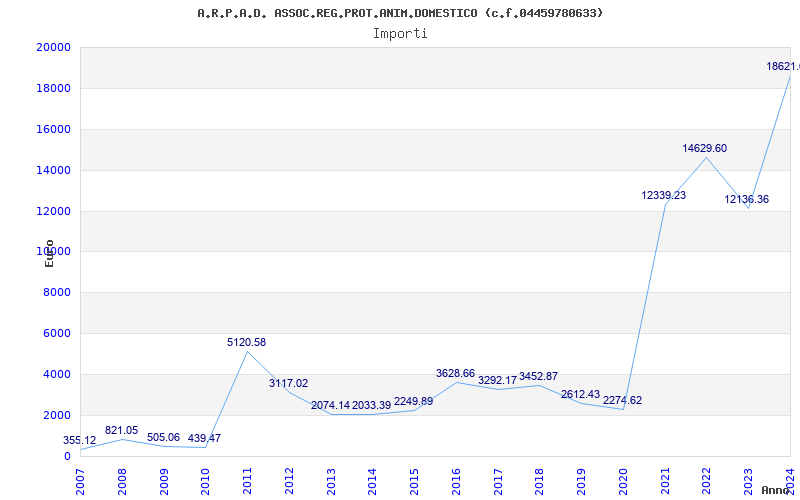Image resolution: width=800 pixels, height=500 pixels.
Task: Select the 821.05 data label
Action: click(121, 431)
